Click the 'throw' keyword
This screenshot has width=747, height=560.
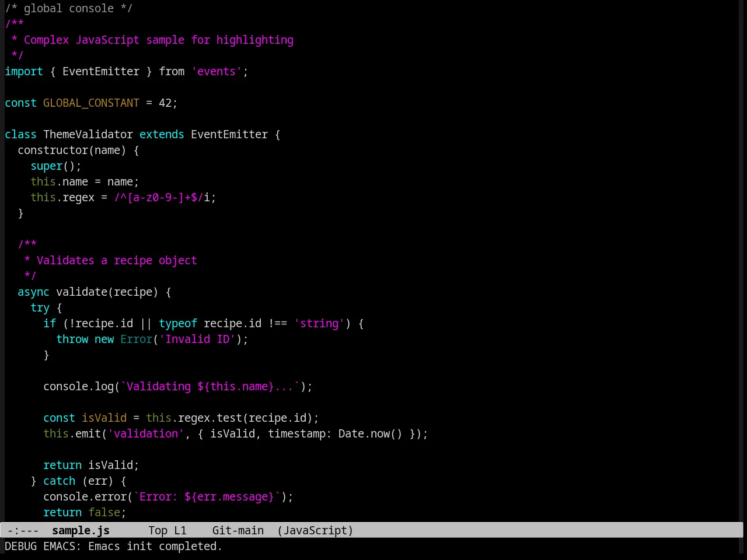pyautogui.click(x=72, y=339)
